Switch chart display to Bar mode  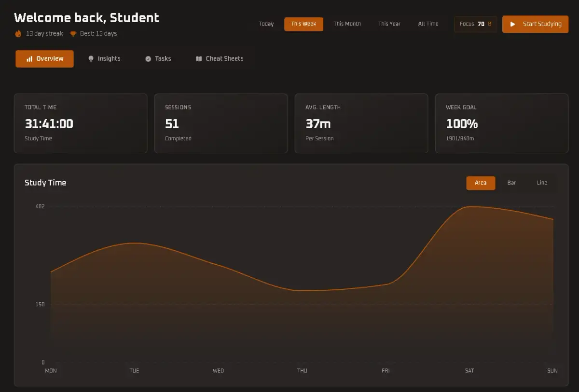point(511,183)
